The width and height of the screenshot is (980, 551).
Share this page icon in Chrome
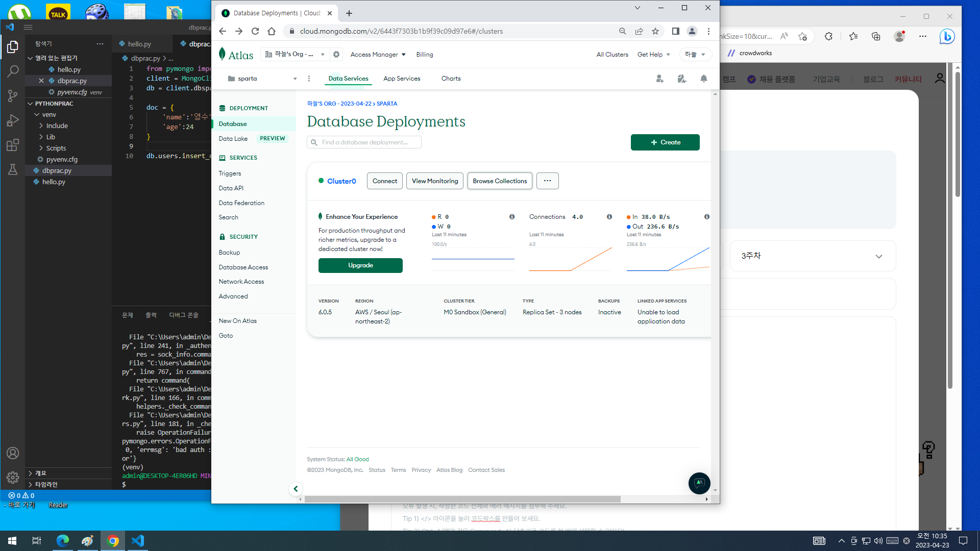click(x=639, y=31)
